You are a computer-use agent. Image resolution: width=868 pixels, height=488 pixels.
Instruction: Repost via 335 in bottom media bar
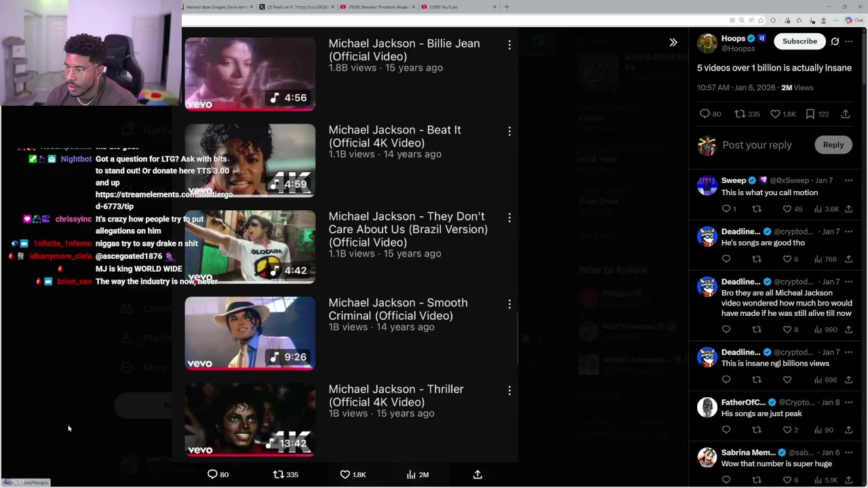point(285,474)
